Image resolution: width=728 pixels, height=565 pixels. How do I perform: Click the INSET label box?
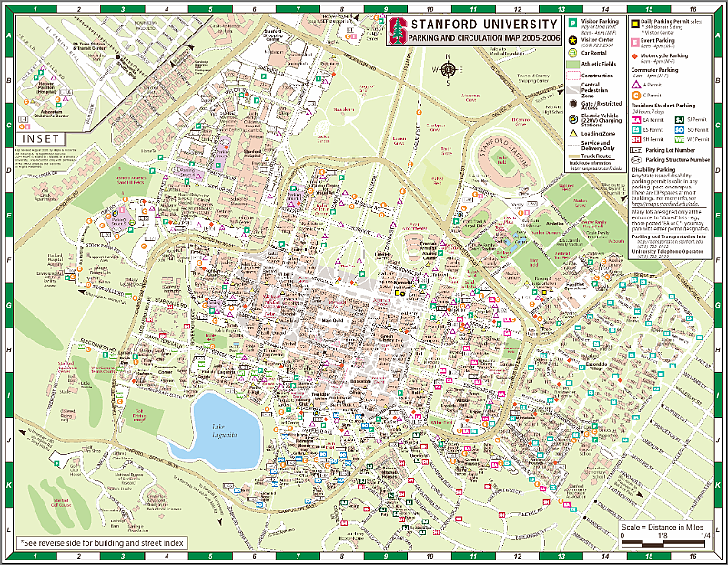click(41, 138)
